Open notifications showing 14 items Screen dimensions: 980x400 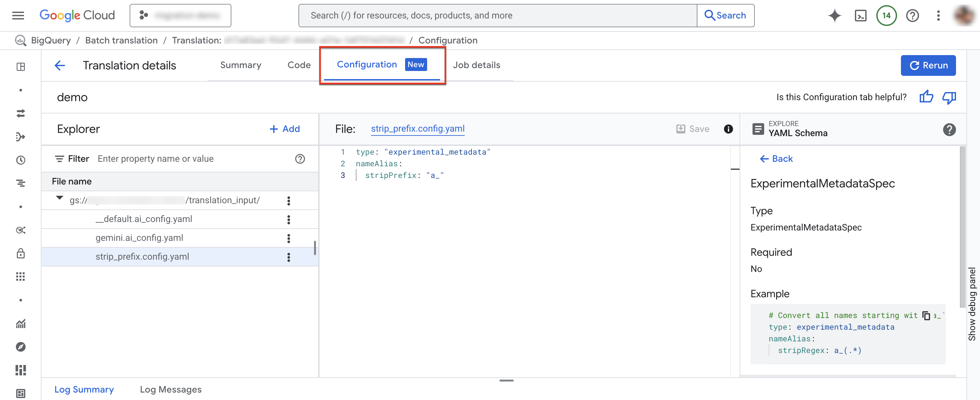[x=886, y=15]
